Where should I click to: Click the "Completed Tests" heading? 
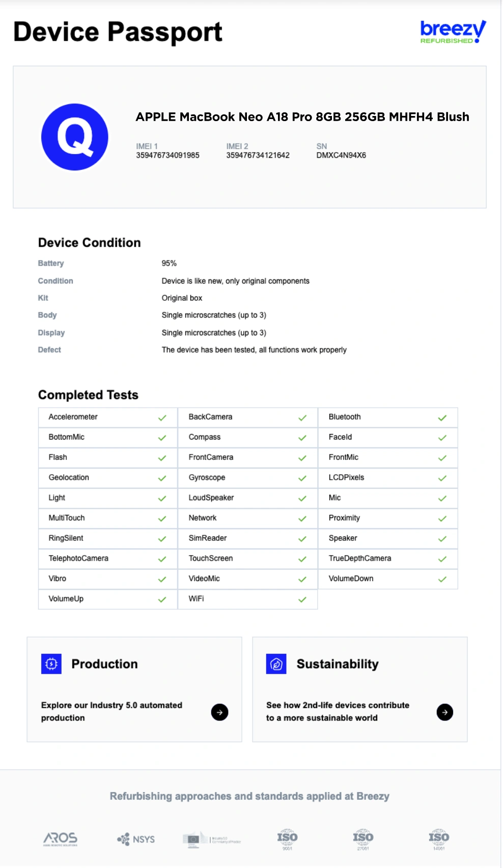(88, 395)
